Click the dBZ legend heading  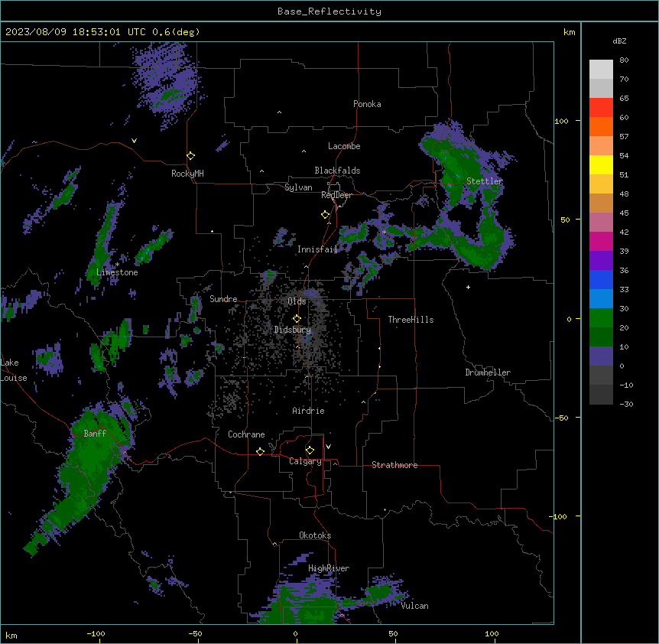(619, 41)
